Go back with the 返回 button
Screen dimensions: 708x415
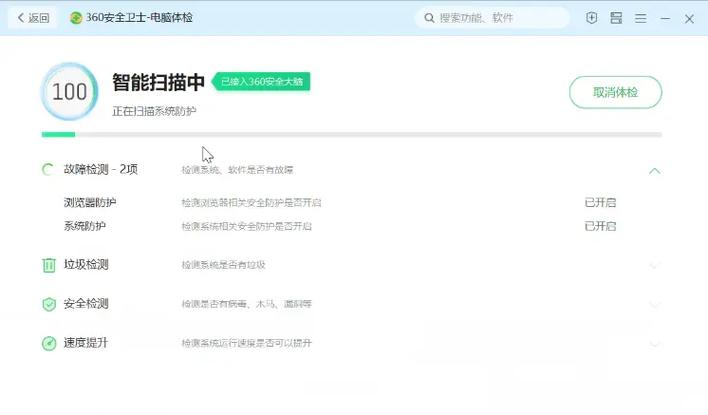coord(33,18)
